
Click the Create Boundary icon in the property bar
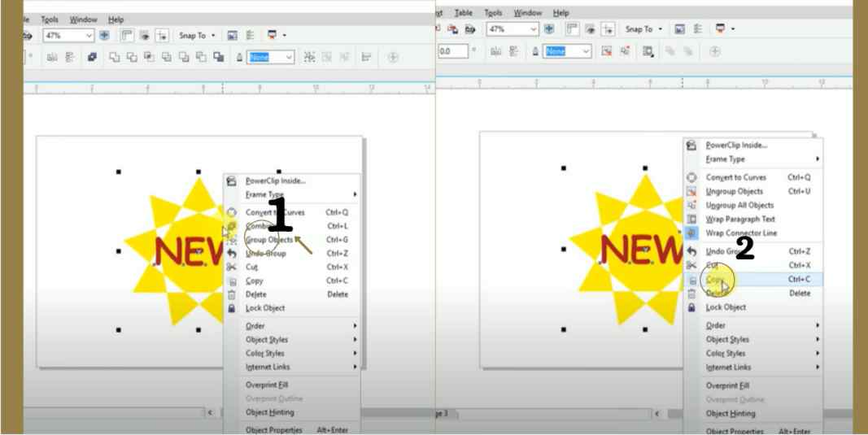tap(219, 57)
